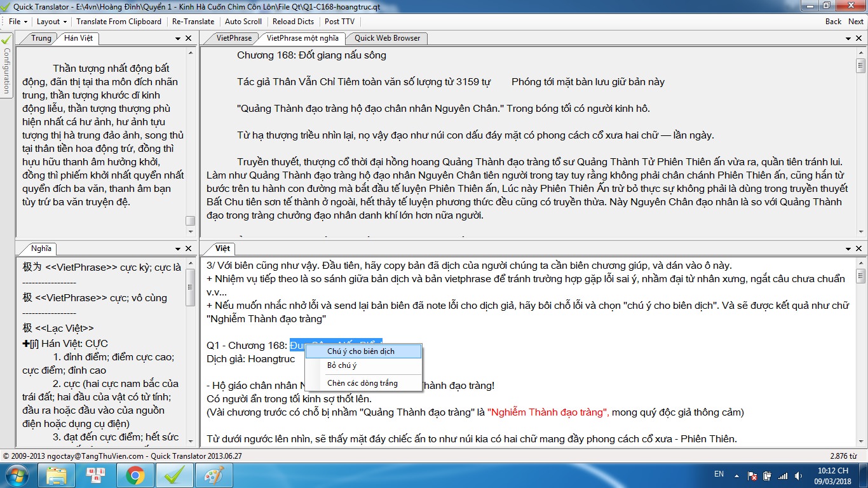Switch to the VietPhrase tab

tap(234, 38)
